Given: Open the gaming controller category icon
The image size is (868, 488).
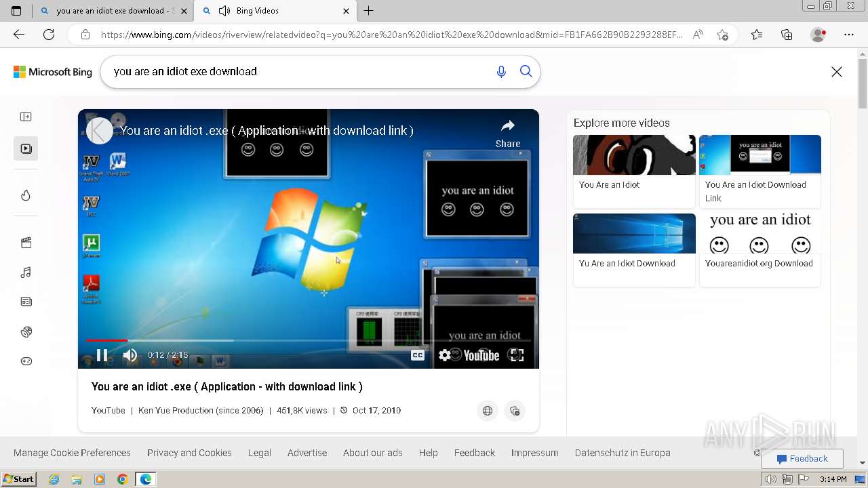Looking at the screenshot, I should [x=26, y=361].
